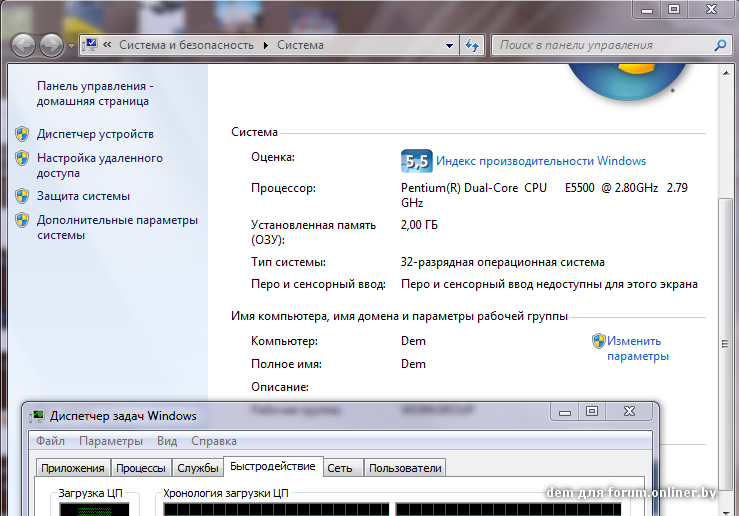
Task: Open the address bar history dropdown
Action: coord(449,45)
